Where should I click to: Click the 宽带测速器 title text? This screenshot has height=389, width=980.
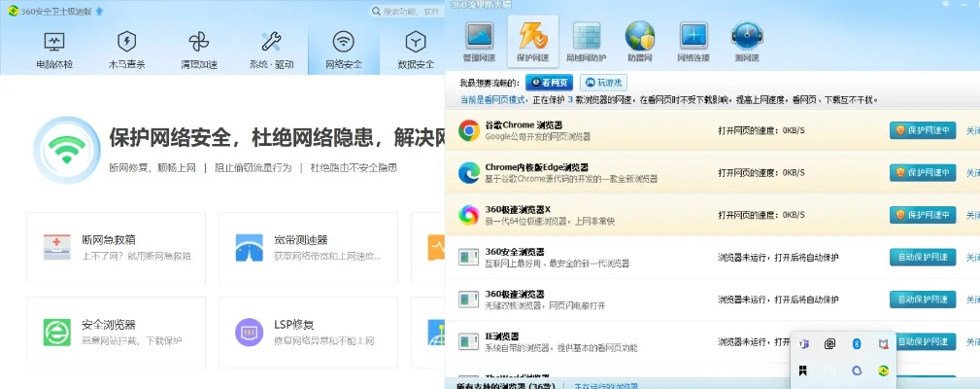[301, 240]
